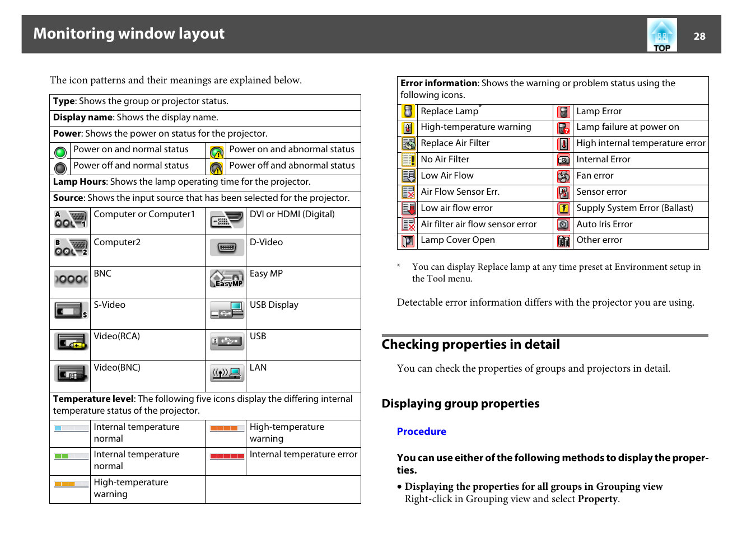Click the Displaying group properties heading
This screenshot has width=756, height=534.
coord(461,404)
